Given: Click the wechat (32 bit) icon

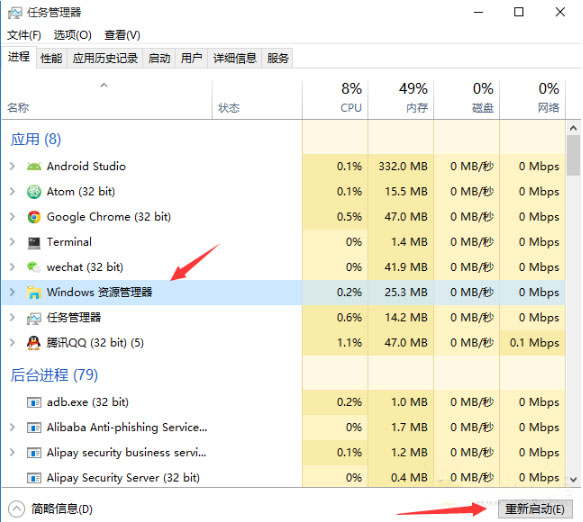Looking at the screenshot, I should 34,267.
